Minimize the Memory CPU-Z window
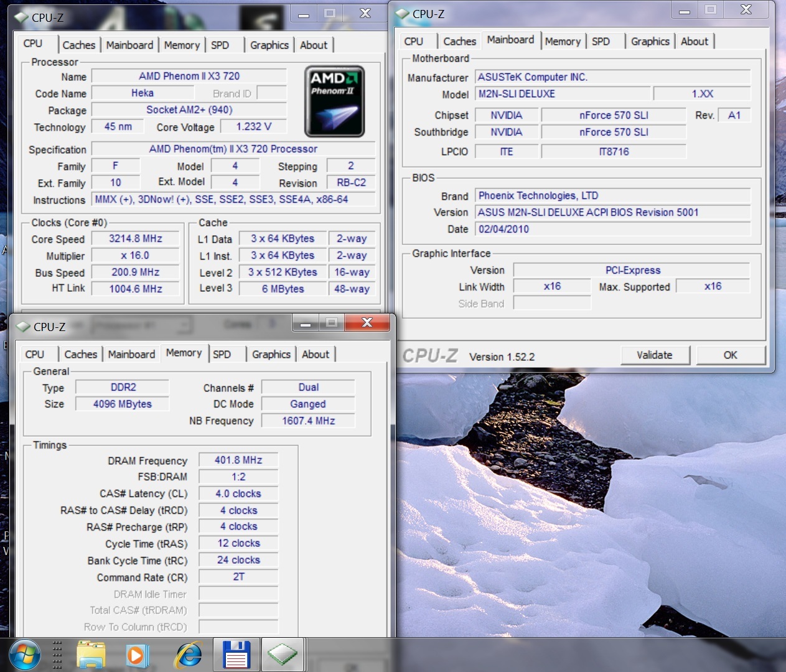The image size is (786, 672). [x=305, y=322]
